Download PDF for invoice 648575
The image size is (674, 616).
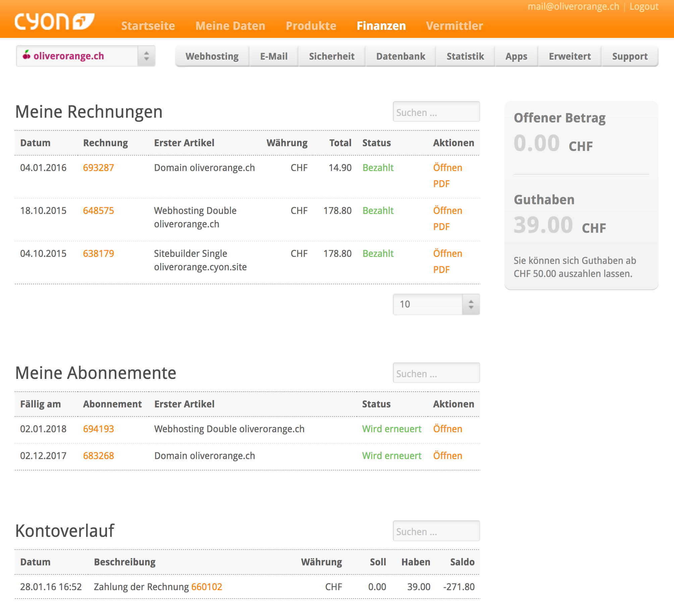(441, 227)
